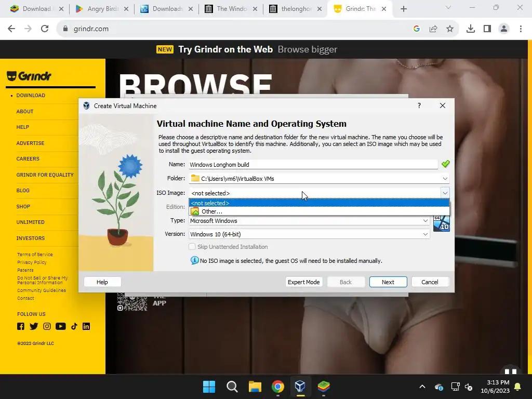This screenshot has width=532, height=399.
Task: Open taskbar Search
Action: 232,387
